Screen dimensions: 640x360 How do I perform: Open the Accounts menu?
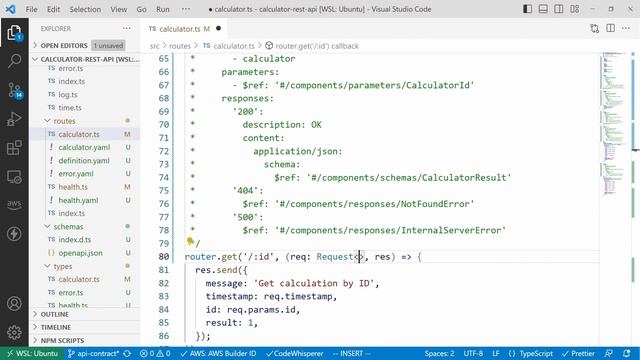pos(14,304)
